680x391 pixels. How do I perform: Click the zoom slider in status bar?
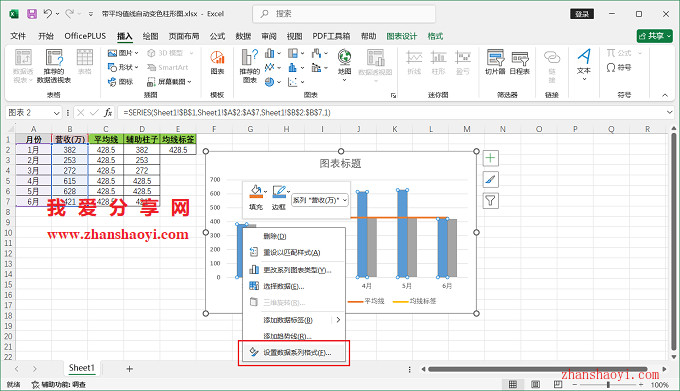coord(608,384)
